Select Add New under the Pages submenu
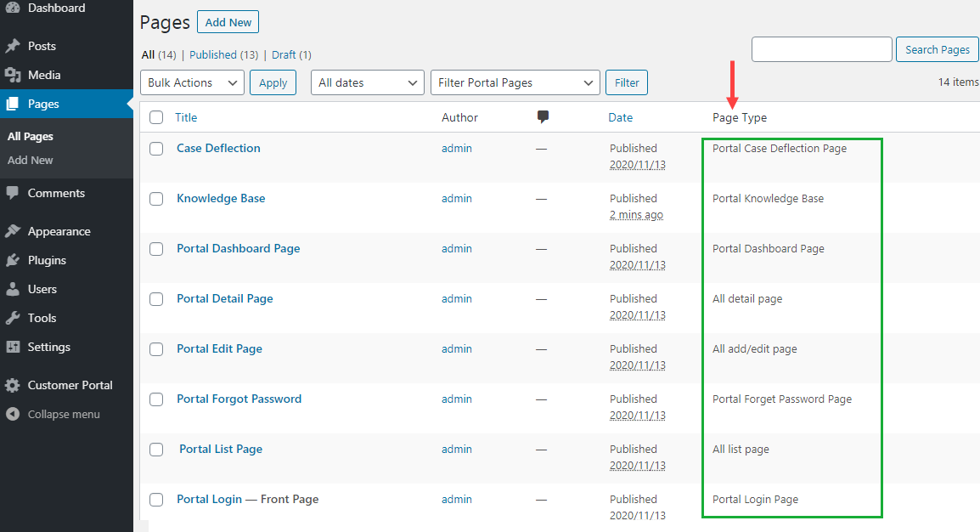980x532 pixels. tap(31, 160)
